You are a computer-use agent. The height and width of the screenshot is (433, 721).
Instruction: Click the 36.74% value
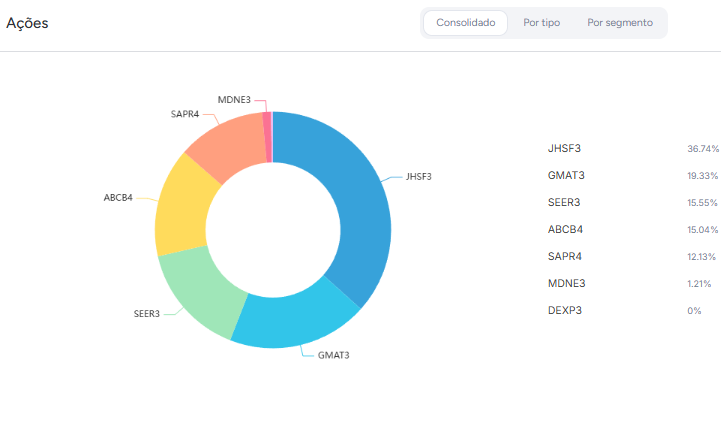point(703,149)
